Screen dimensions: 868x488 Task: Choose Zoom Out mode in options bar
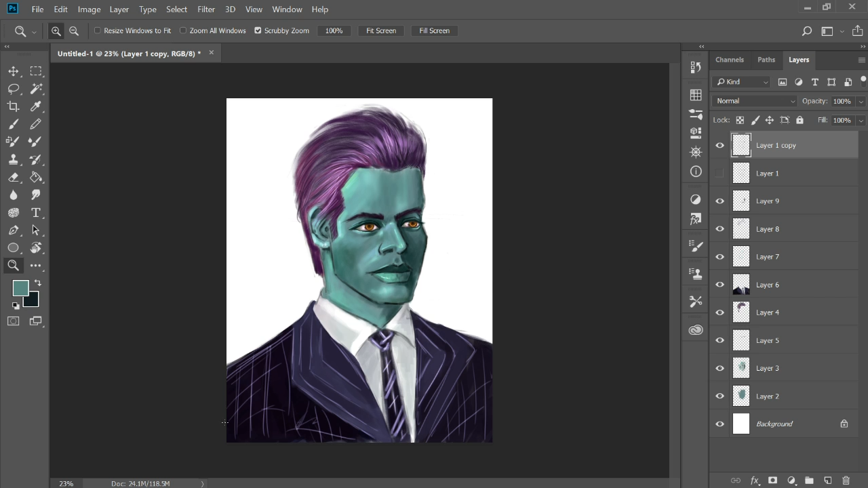coord(74,30)
